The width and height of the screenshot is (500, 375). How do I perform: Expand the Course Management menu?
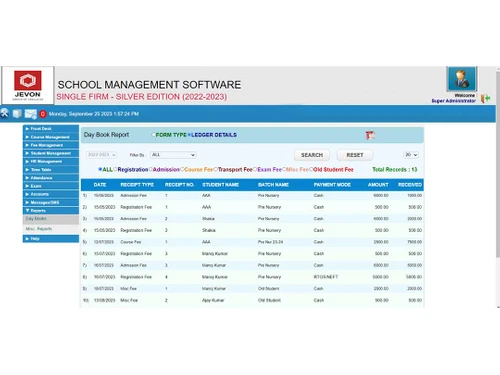(51, 137)
